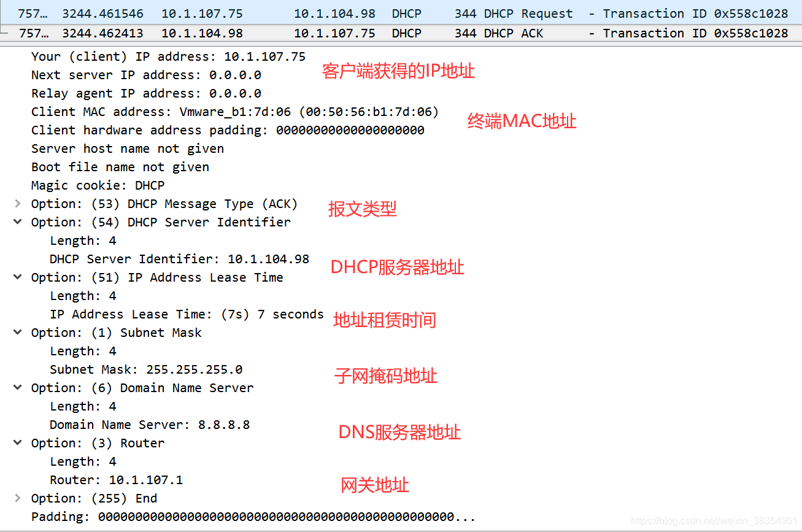Select Magic cookie: DHCP line
This screenshot has width=802, height=532.
pos(98,185)
